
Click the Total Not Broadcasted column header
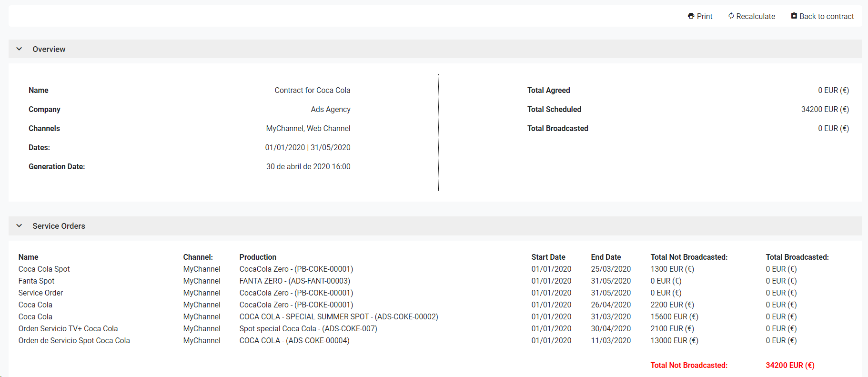pyautogui.click(x=689, y=257)
